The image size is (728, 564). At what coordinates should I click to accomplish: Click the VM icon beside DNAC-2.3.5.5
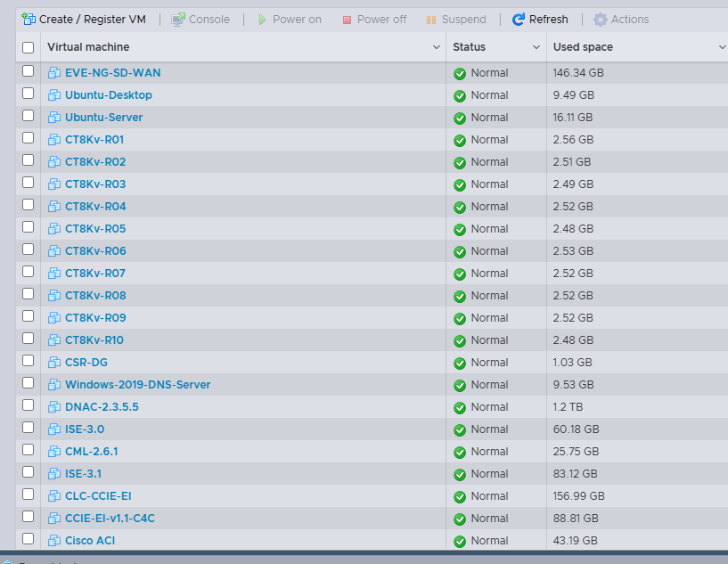pyautogui.click(x=54, y=407)
